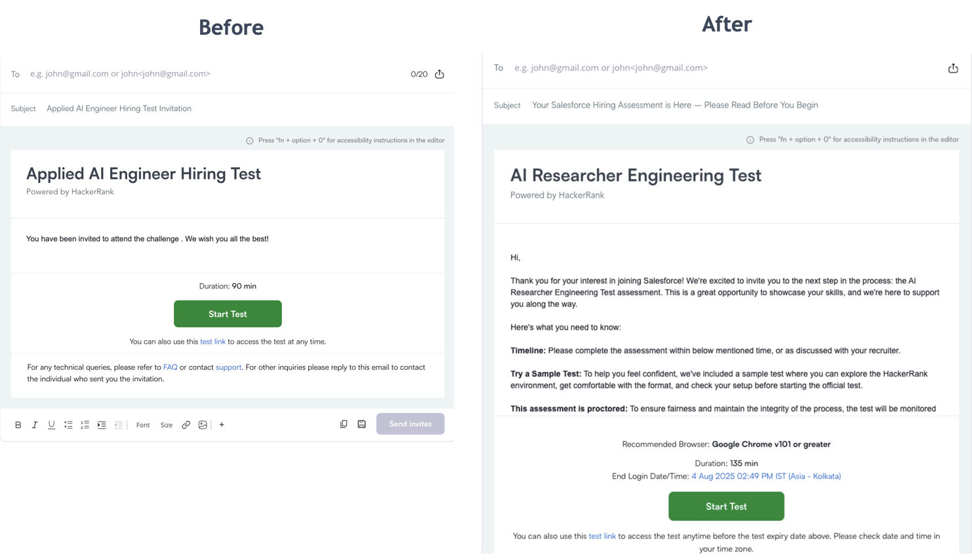Insert a numbered list
972x560 pixels.
tap(85, 425)
